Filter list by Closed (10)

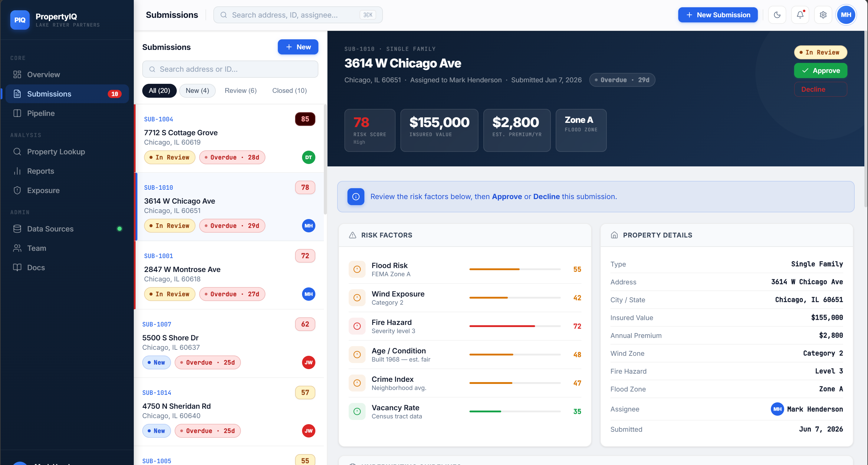pos(289,90)
